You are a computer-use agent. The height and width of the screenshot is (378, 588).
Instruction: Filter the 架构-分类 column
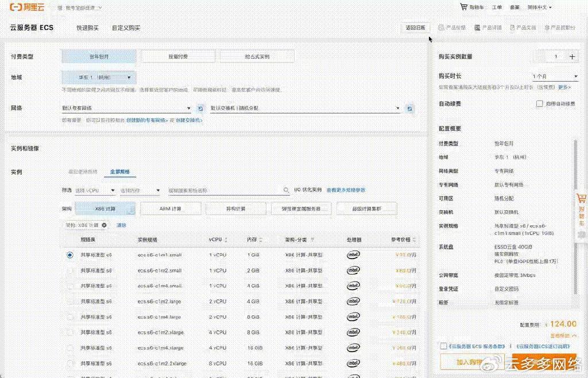312,240
